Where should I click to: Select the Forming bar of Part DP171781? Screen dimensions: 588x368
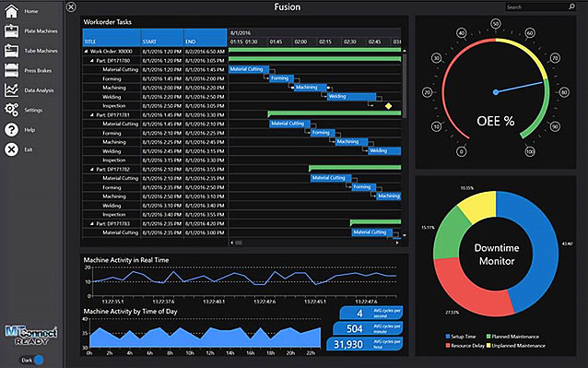click(x=323, y=133)
